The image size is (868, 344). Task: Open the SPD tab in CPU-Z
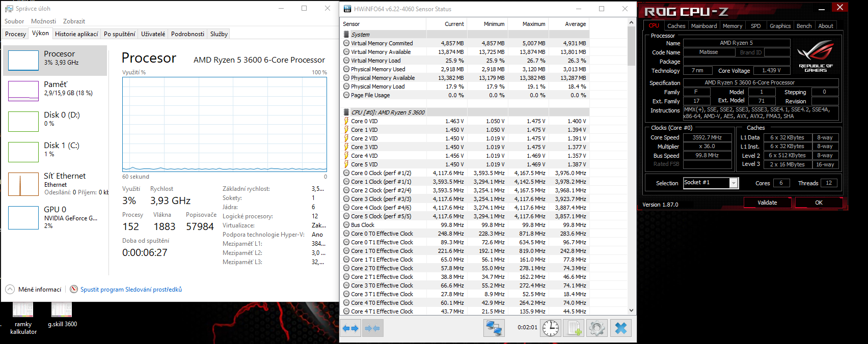[x=756, y=26]
